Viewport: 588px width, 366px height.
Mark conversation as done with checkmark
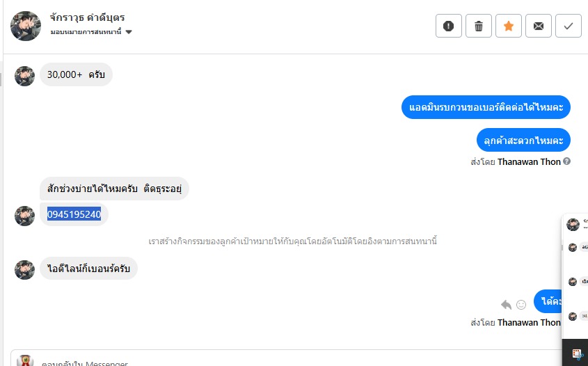coord(569,26)
